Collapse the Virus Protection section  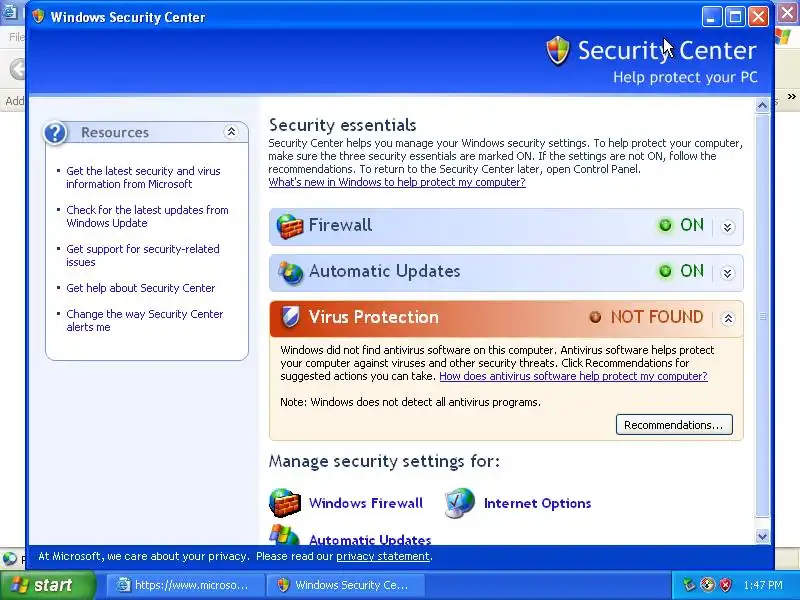pyautogui.click(x=728, y=319)
